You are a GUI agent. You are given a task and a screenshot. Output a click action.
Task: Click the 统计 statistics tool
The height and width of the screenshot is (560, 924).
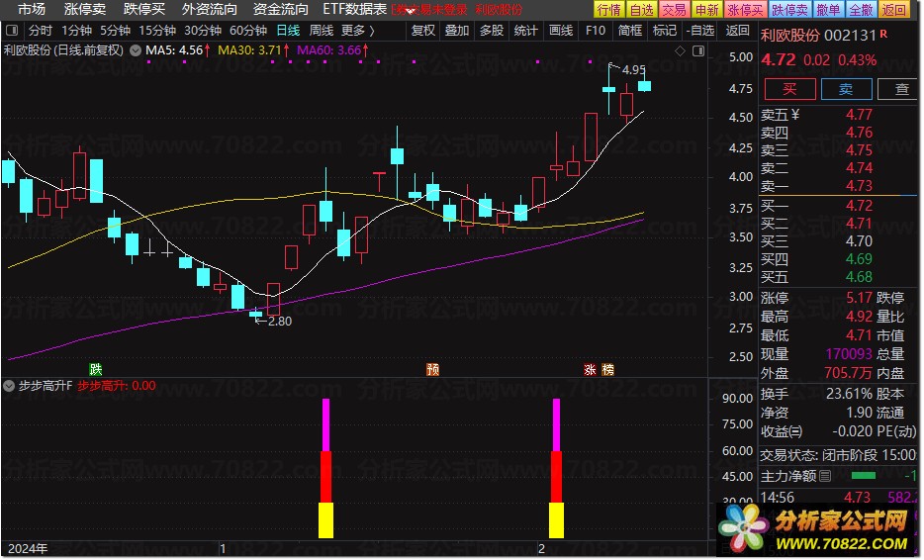(x=525, y=30)
